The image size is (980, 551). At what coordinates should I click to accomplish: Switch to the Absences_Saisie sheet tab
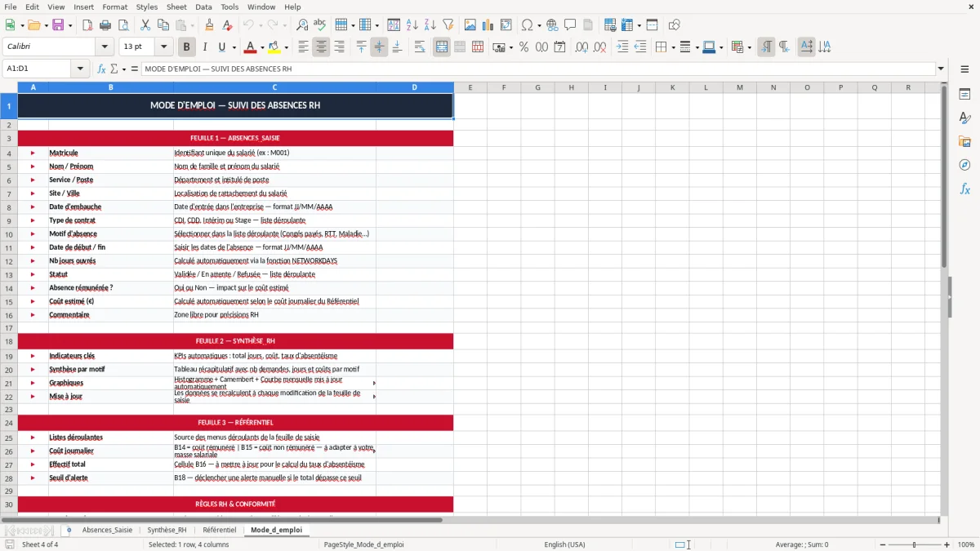(107, 530)
